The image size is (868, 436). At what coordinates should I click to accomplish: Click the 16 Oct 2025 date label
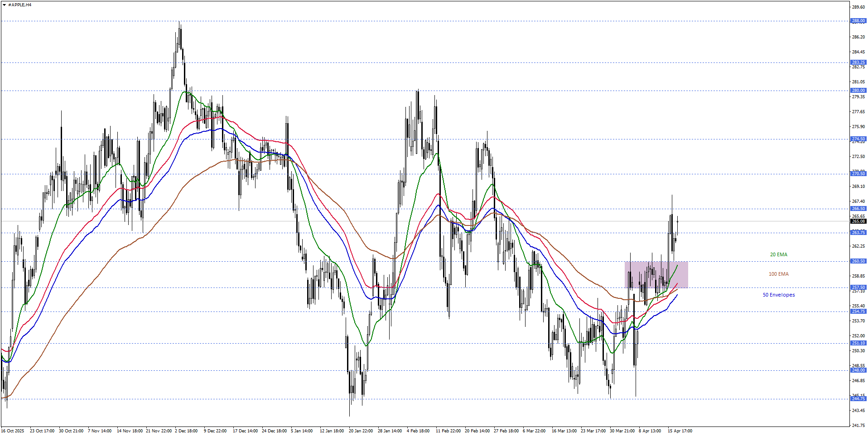[13, 431]
